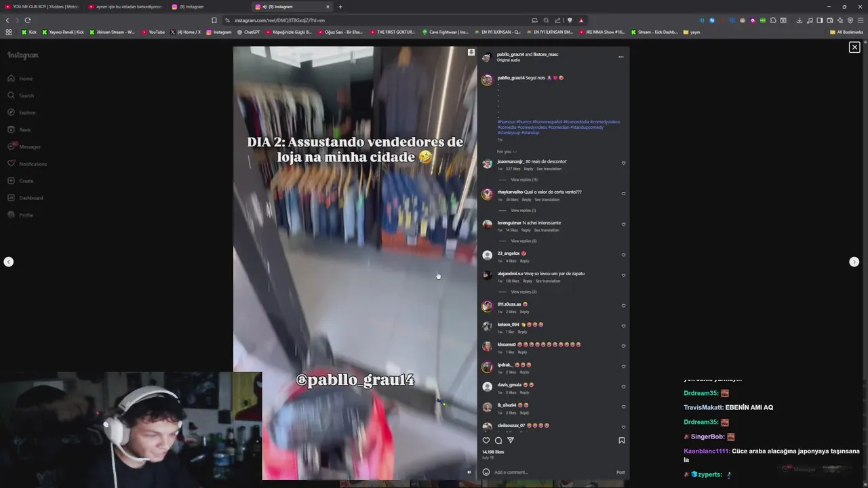868x488 pixels.
Task: Open the Stream - Kick Dashboard bookmark
Action: 654,32
